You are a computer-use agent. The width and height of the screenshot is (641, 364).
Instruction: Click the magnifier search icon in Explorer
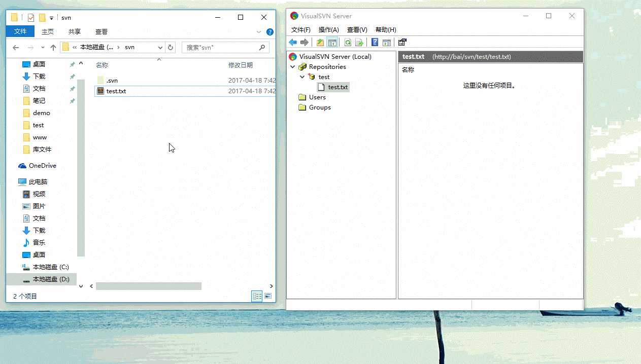point(262,48)
